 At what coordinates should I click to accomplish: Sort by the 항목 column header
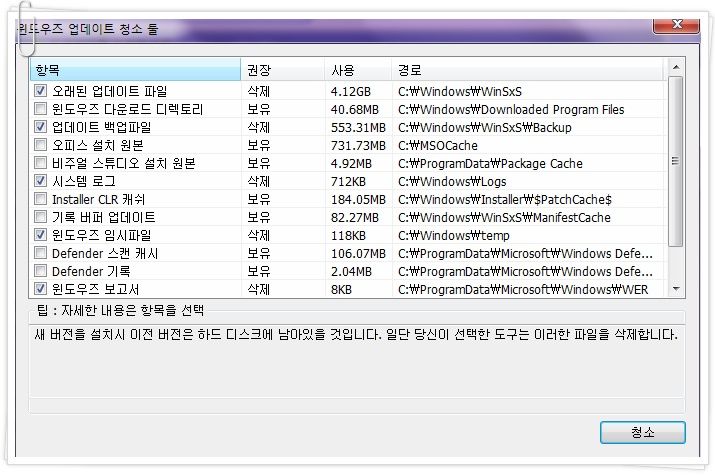click(x=135, y=70)
